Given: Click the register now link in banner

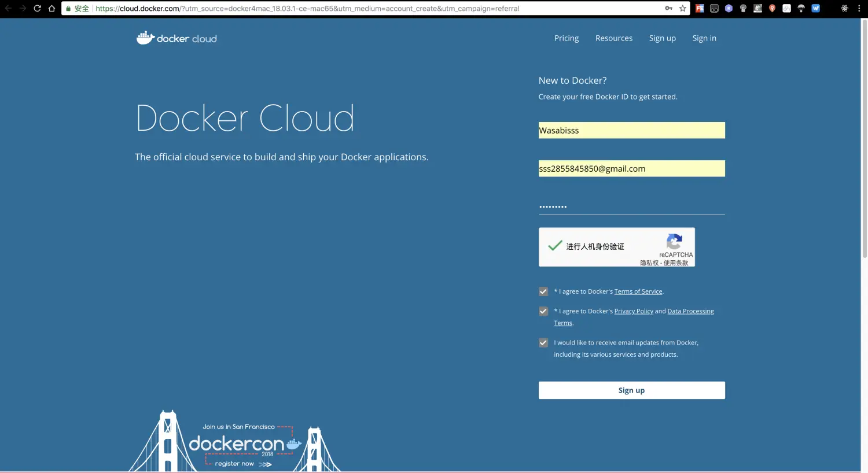Looking at the screenshot, I should (243, 464).
